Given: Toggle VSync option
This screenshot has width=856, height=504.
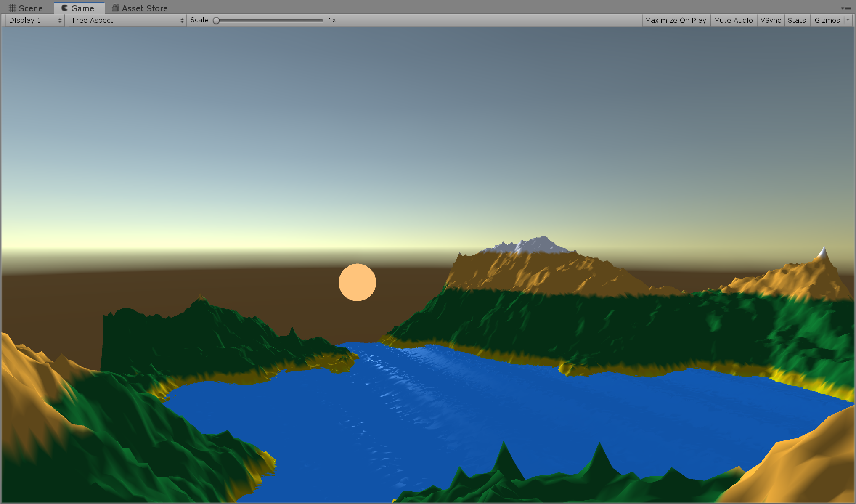Looking at the screenshot, I should click(771, 20).
